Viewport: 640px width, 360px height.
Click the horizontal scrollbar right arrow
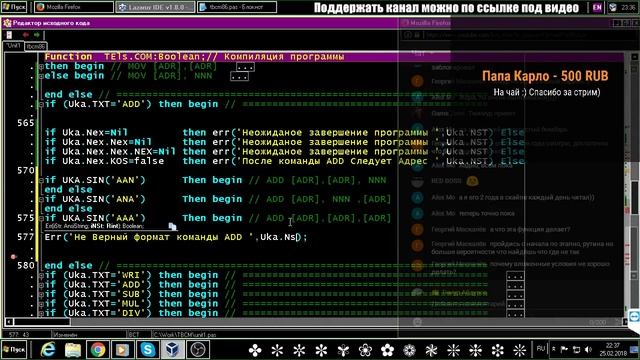point(624,322)
